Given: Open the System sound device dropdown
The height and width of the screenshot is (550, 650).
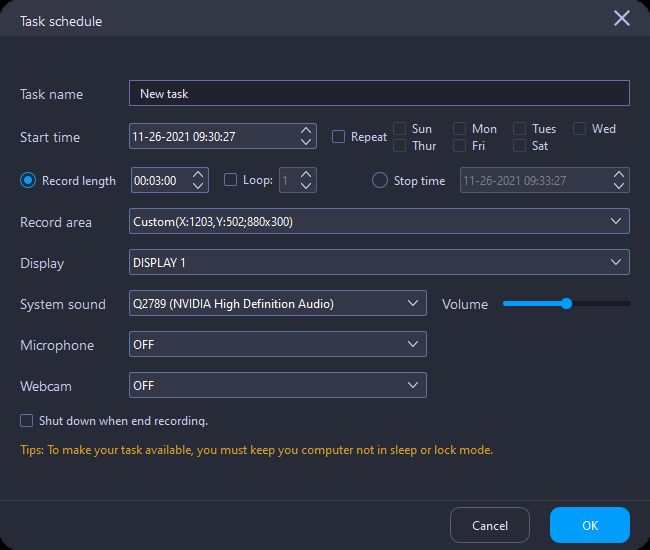Looking at the screenshot, I should pos(278,303).
